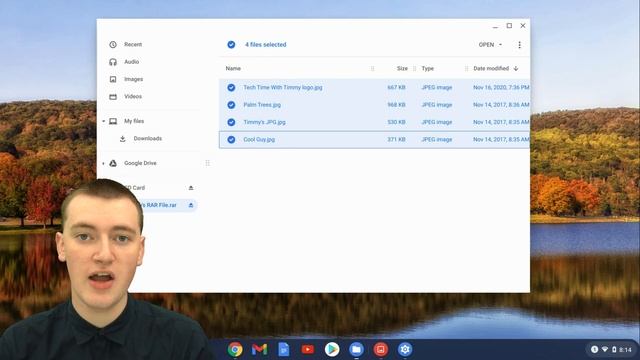Screen dimensions: 640x360
Task: Sort by the Name column header
Action: click(233, 69)
